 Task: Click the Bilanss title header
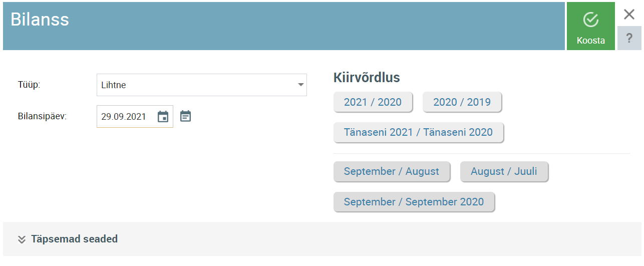click(x=40, y=20)
